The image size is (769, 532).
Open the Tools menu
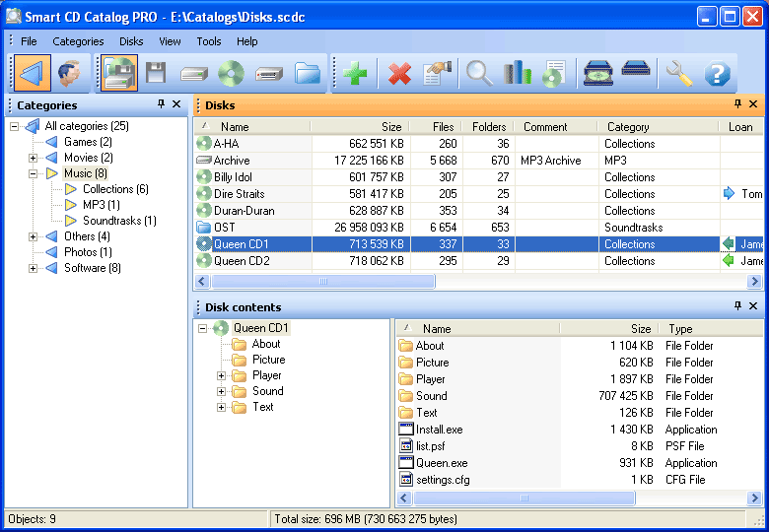pos(208,41)
